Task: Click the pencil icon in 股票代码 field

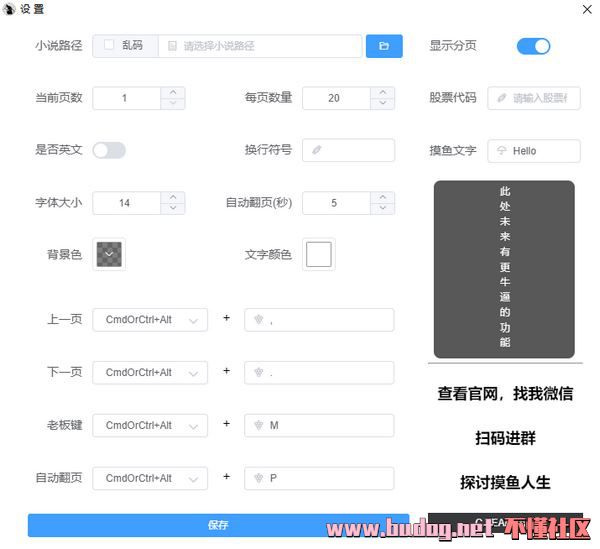Action: point(501,98)
